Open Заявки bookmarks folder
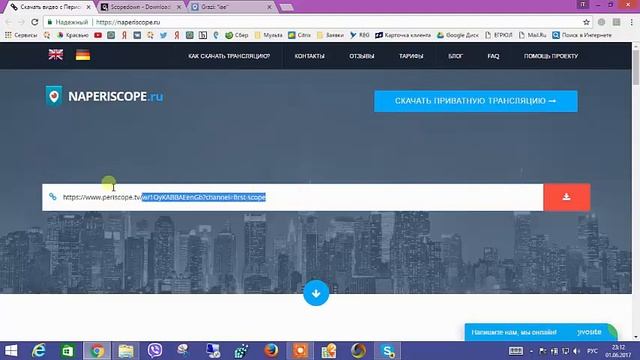The width and height of the screenshot is (640, 360). click(330, 36)
